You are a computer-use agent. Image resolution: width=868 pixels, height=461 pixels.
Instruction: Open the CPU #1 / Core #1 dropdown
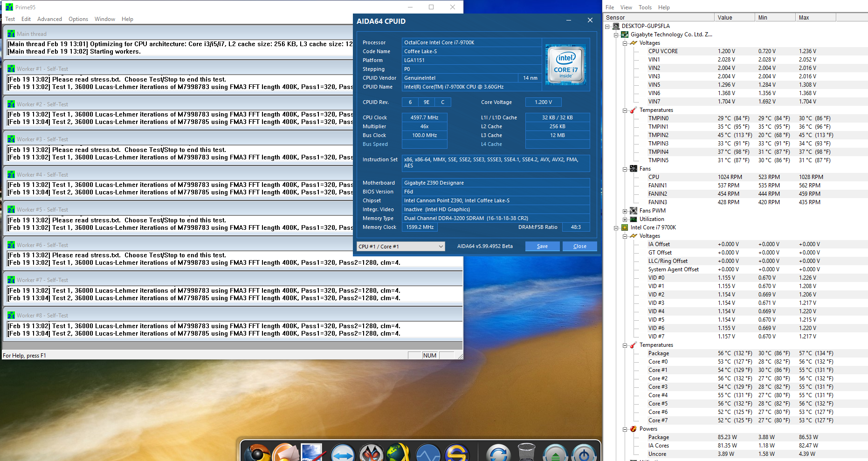[400, 246]
